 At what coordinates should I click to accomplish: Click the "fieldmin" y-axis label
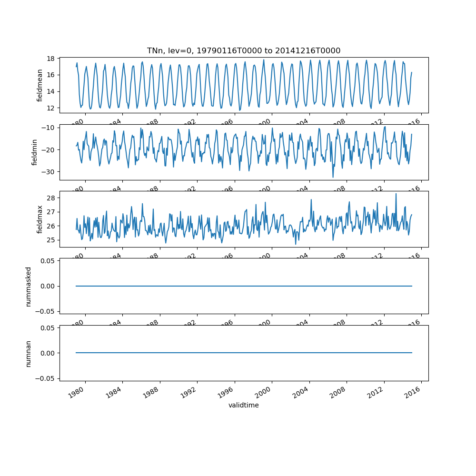click(x=34, y=152)
